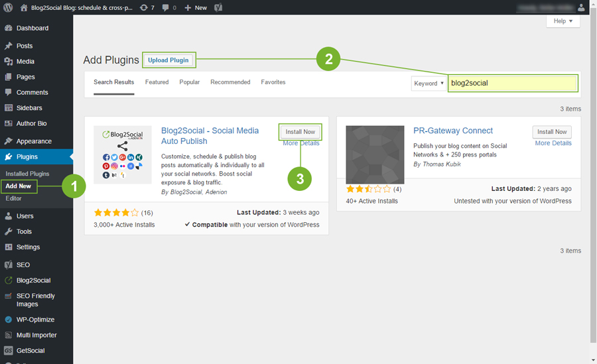Open More Details for Blog2Social plugin
The image size is (597, 364).
pyautogui.click(x=301, y=143)
